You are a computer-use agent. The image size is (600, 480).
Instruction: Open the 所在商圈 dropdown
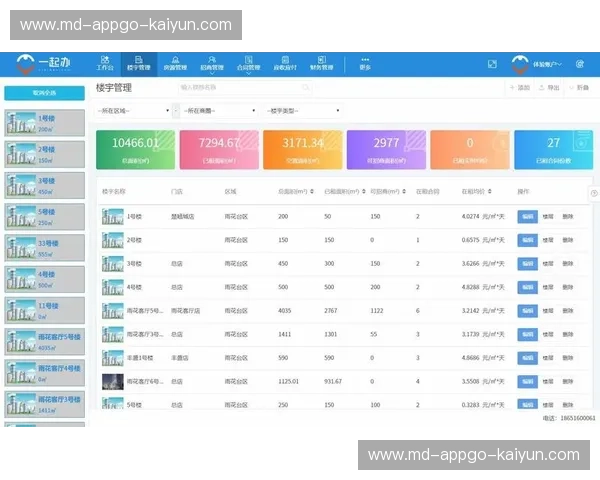219,111
